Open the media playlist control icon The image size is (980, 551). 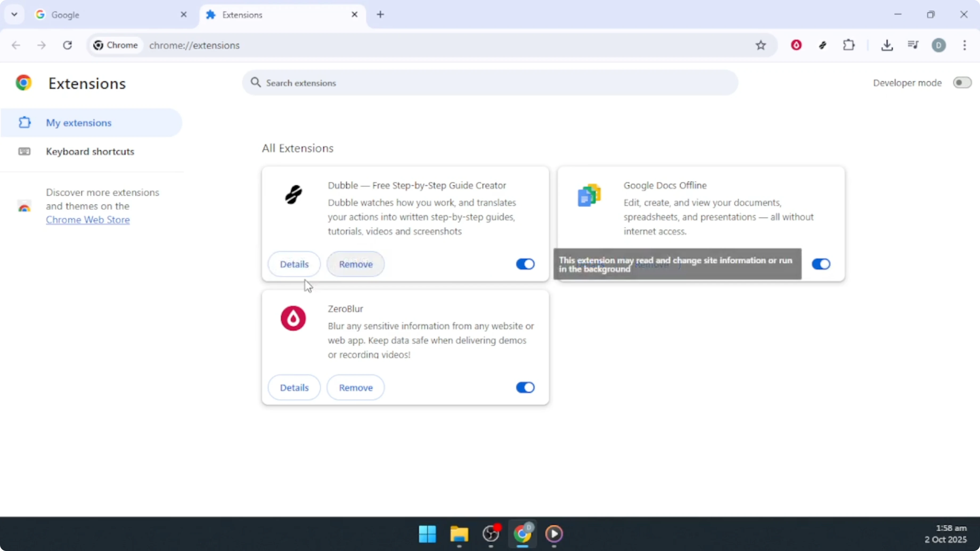point(913,45)
